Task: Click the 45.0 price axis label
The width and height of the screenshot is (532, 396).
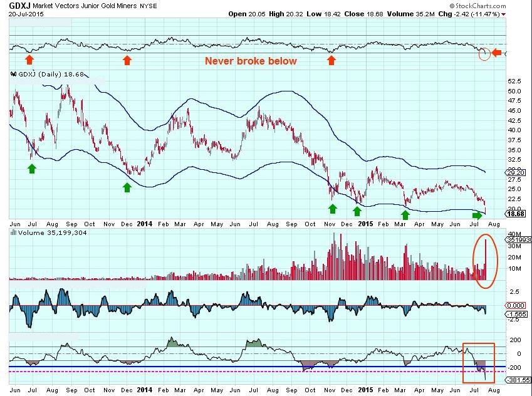Action: 514,111
